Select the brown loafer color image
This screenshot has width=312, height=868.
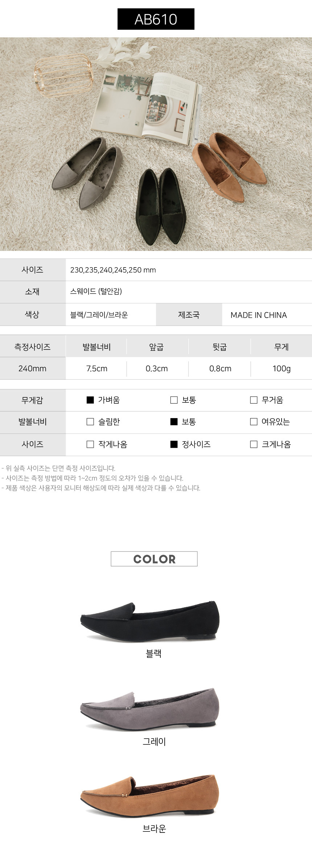pos(150,795)
